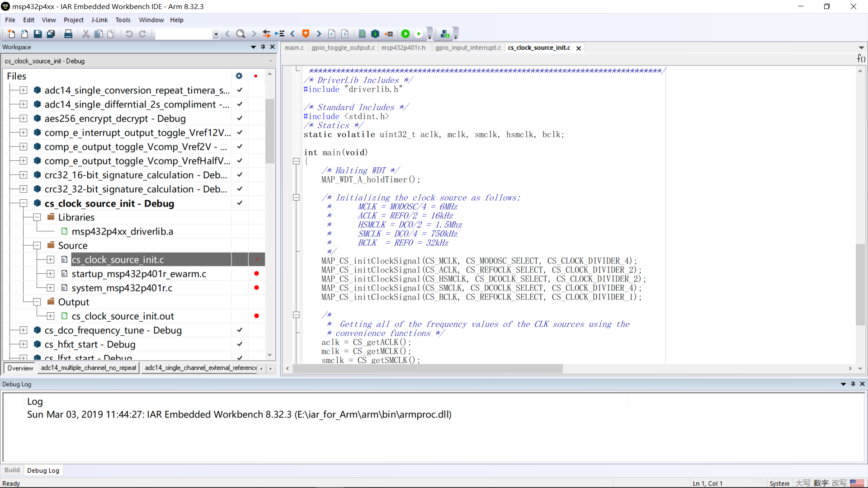
Task: Click the function list f() icon
Action: (x=861, y=58)
